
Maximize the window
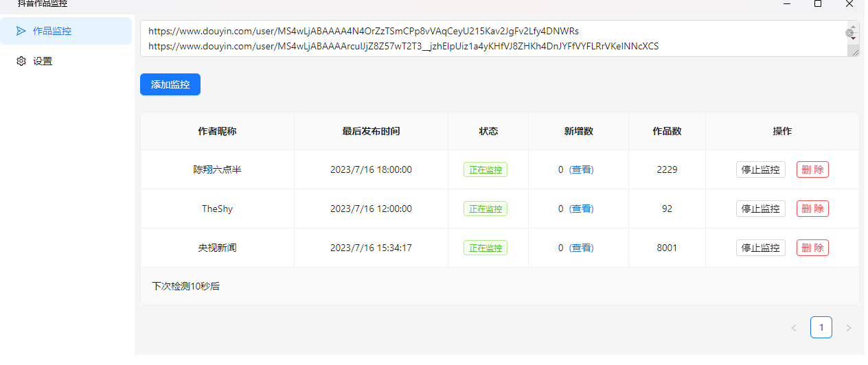pos(818,3)
